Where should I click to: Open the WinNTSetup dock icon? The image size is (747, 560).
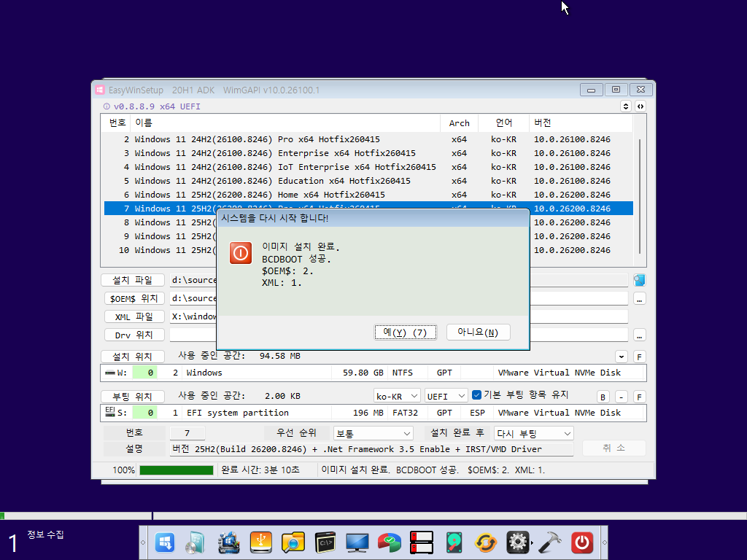click(228, 542)
